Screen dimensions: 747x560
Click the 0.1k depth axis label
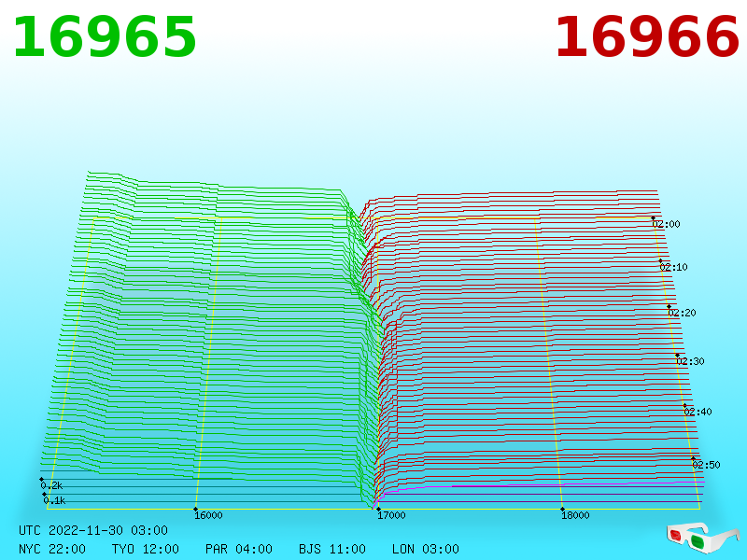click(54, 500)
